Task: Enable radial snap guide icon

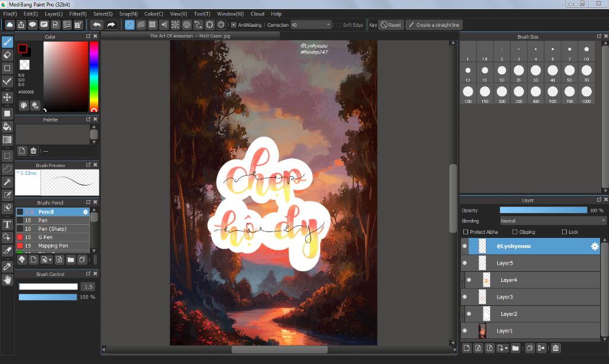Action: click(x=175, y=25)
